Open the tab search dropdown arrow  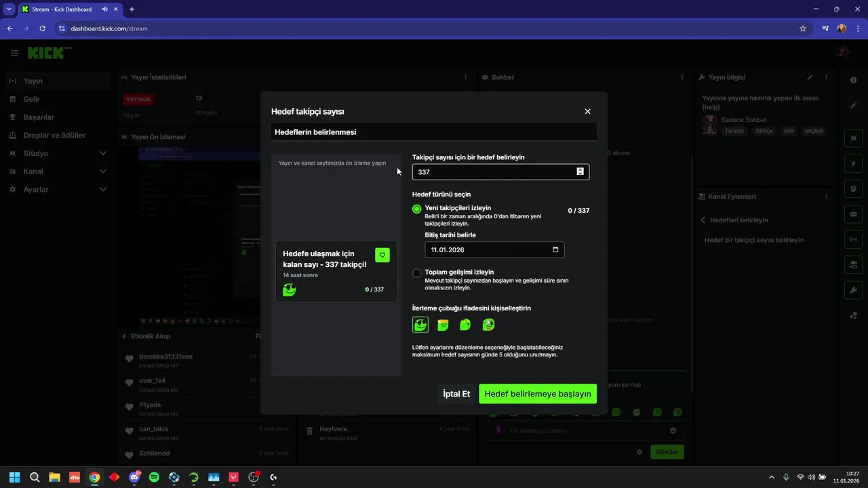click(9, 9)
